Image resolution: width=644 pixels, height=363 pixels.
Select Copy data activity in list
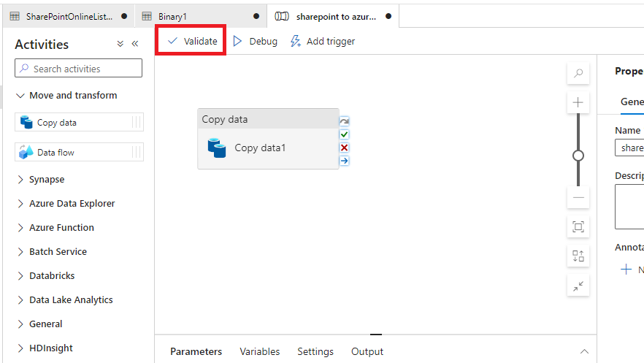click(x=80, y=123)
